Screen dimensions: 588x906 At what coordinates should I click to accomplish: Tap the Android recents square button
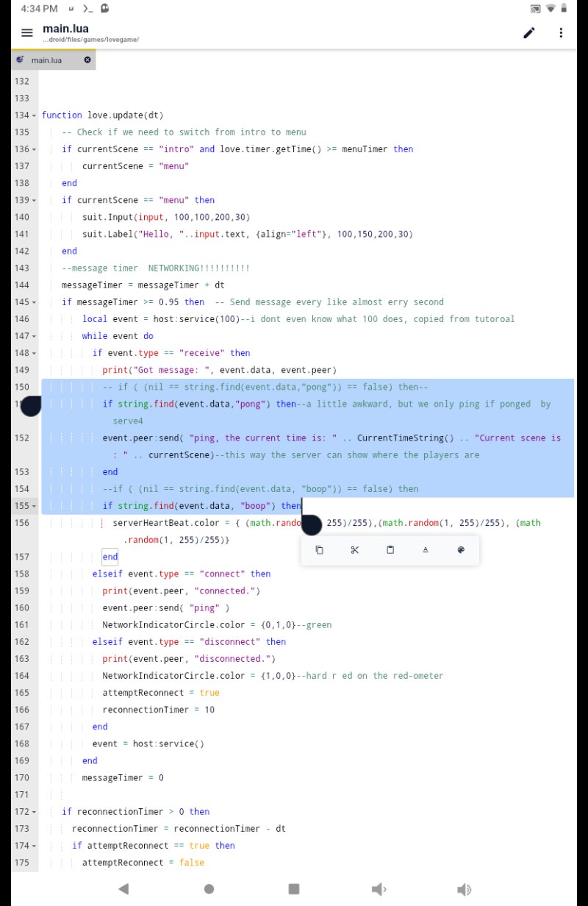coord(294,889)
